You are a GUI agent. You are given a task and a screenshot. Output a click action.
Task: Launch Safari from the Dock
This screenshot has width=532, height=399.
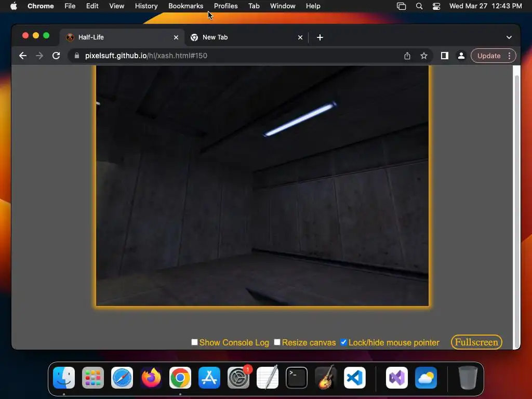[x=122, y=378]
